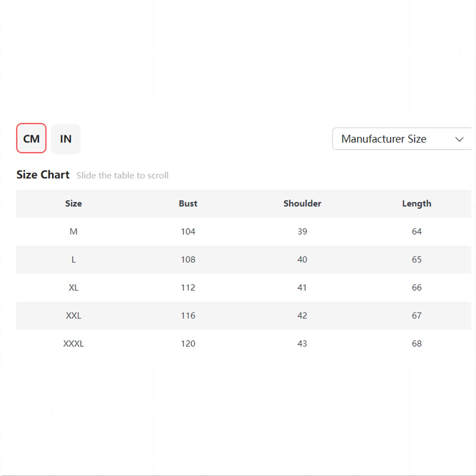
Task: Click length value 68
Action: 416,344
